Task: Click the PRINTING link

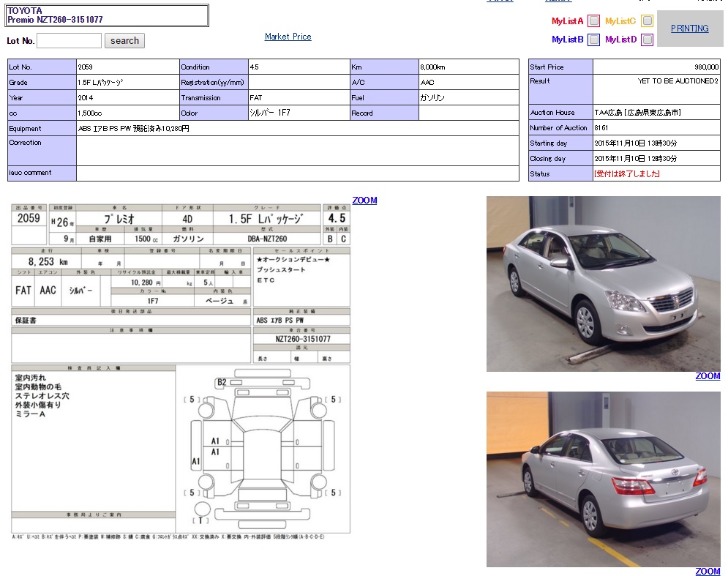Action: click(689, 29)
